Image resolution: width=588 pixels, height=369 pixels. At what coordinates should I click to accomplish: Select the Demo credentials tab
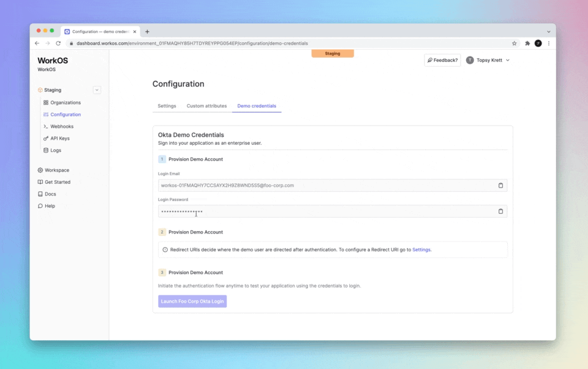pos(257,106)
